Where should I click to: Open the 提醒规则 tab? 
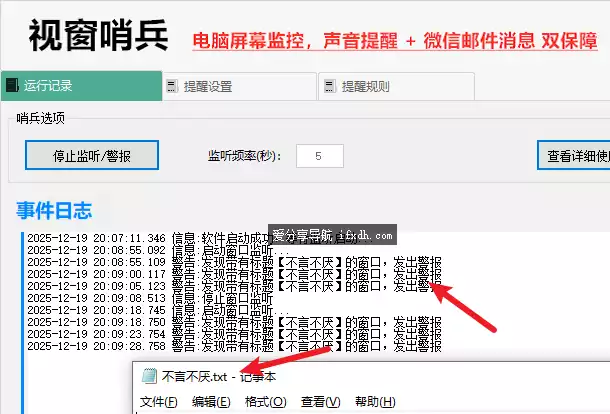[x=396, y=86]
